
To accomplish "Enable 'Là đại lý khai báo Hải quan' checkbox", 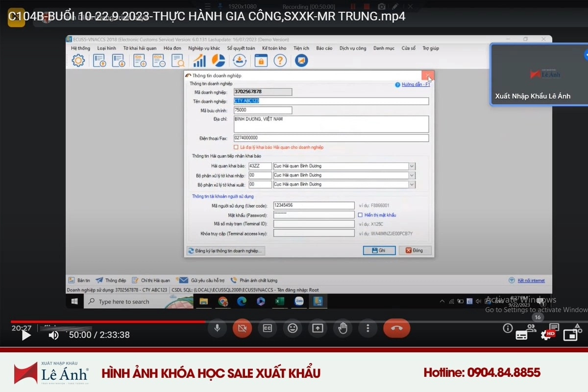I will click(x=236, y=147).
